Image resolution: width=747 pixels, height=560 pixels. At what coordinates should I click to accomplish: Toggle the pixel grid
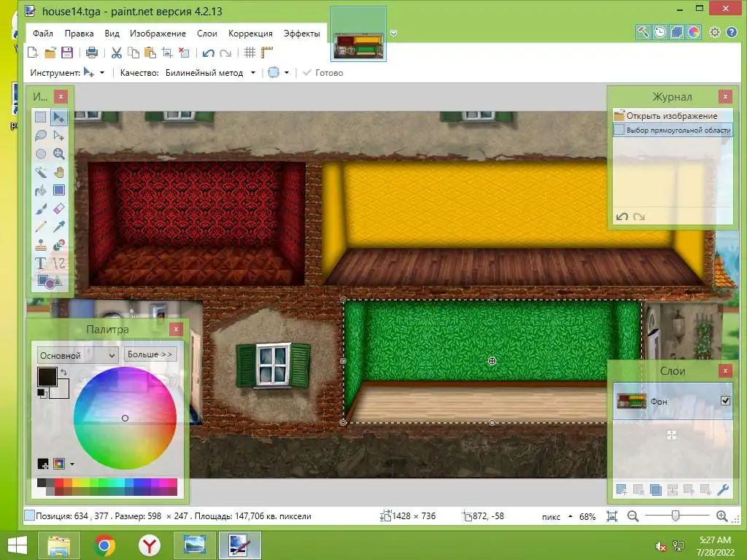pyautogui.click(x=249, y=52)
